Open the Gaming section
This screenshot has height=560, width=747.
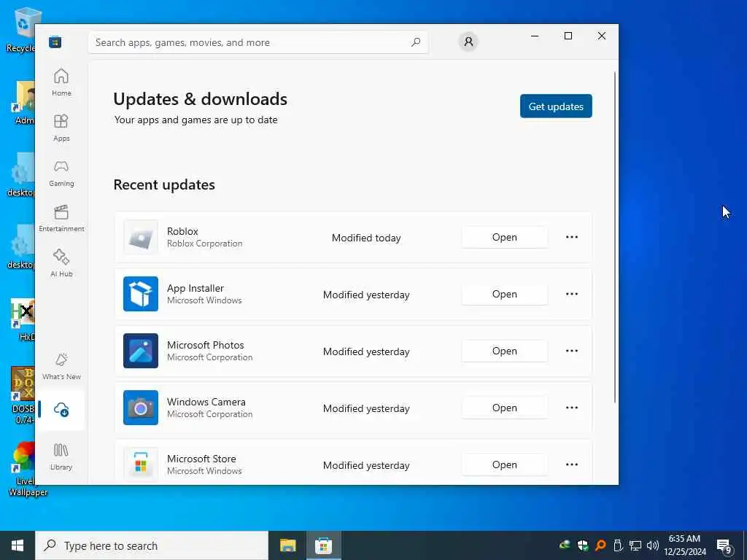61,173
